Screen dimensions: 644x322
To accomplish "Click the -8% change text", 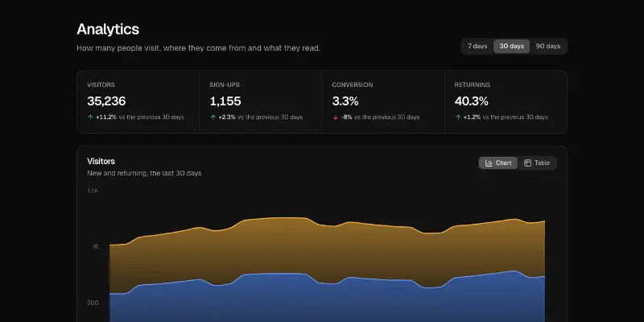I will pos(347,118).
